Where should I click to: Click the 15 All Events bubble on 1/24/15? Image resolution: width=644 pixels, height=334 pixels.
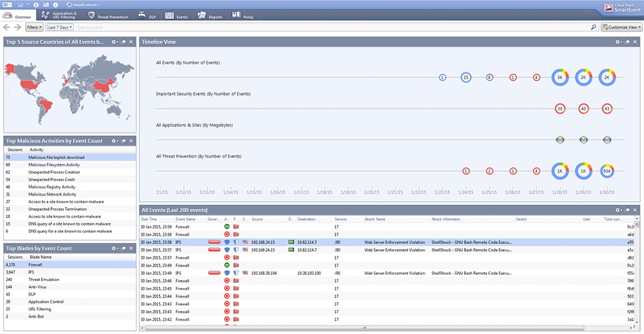click(466, 77)
